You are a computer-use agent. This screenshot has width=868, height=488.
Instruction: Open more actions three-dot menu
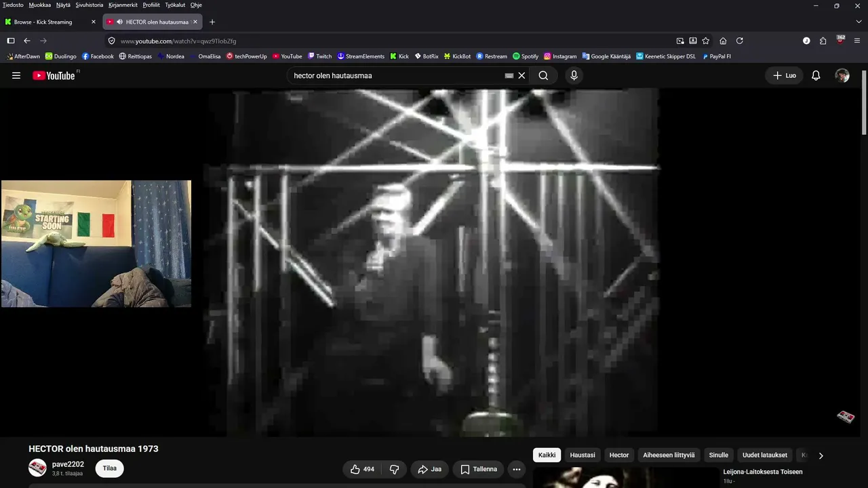coord(516,469)
